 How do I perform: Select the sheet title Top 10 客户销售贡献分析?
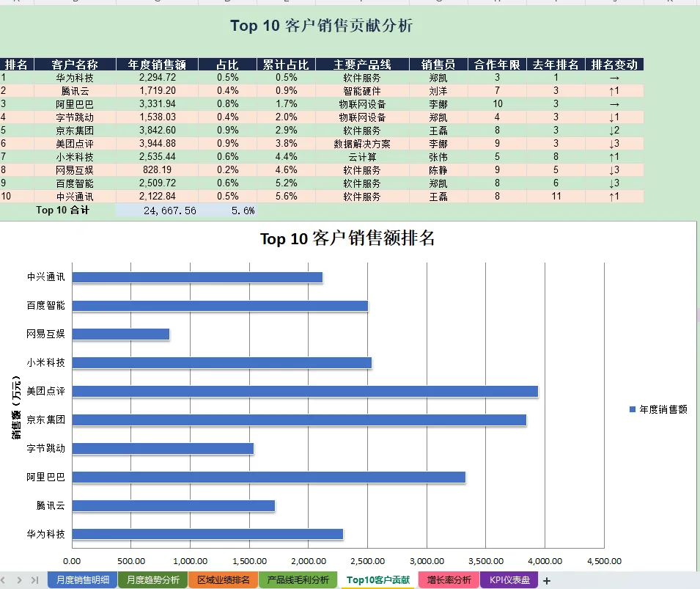(x=322, y=26)
